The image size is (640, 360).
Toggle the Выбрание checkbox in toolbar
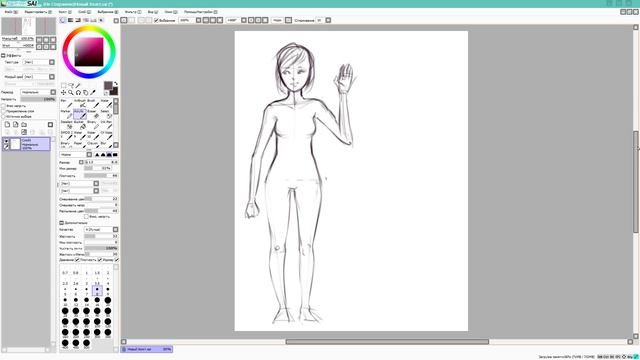(x=156, y=20)
